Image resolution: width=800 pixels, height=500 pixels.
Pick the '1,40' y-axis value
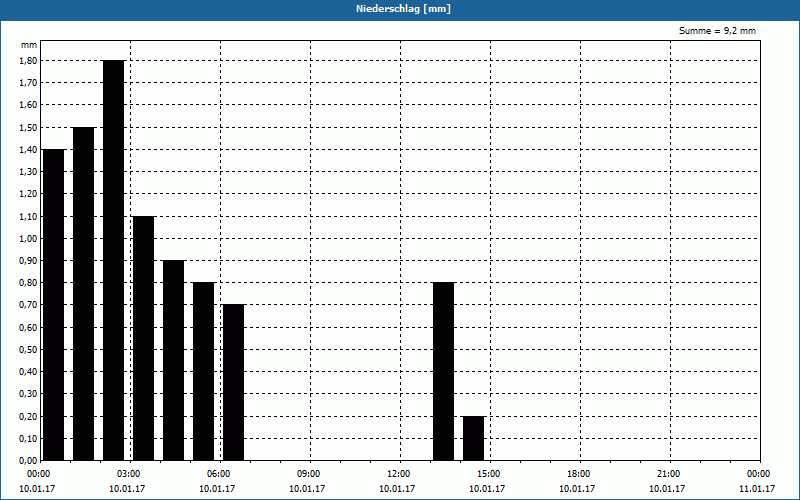click(x=28, y=149)
